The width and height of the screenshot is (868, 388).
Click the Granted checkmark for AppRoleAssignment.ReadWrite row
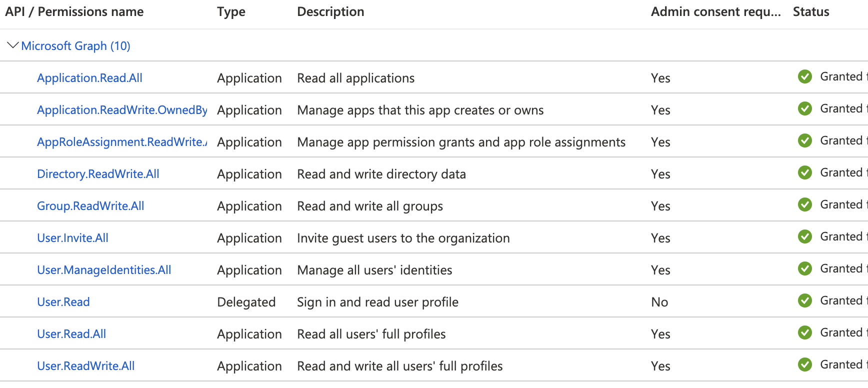click(805, 140)
